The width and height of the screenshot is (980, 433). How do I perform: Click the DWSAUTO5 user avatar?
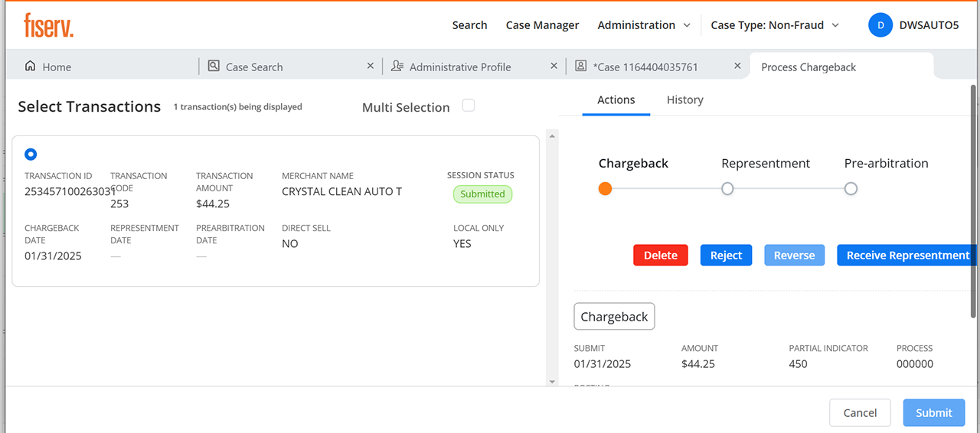click(x=880, y=25)
